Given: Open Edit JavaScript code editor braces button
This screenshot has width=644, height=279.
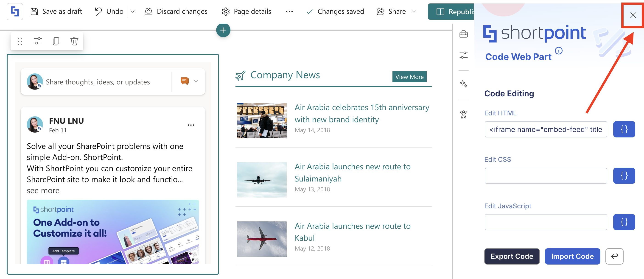Looking at the screenshot, I should [x=624, y=222].
